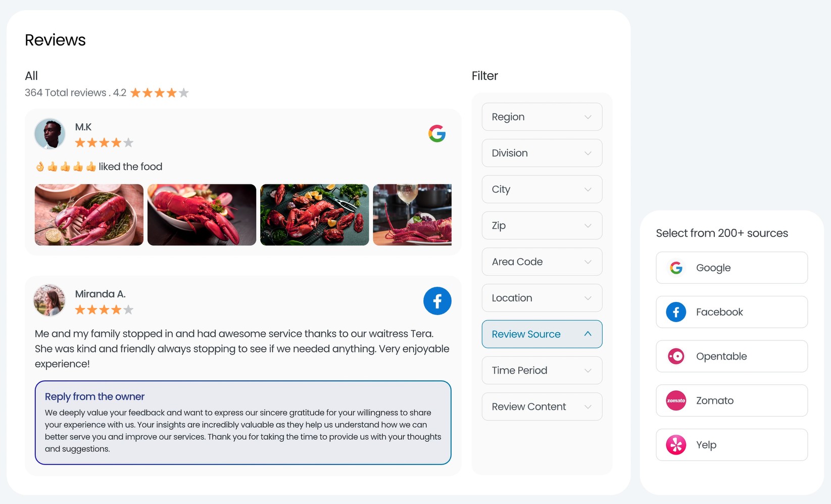Open the Time Period dropdown
The height and width of the screenshot is (504, 831).
pos(542,370)
